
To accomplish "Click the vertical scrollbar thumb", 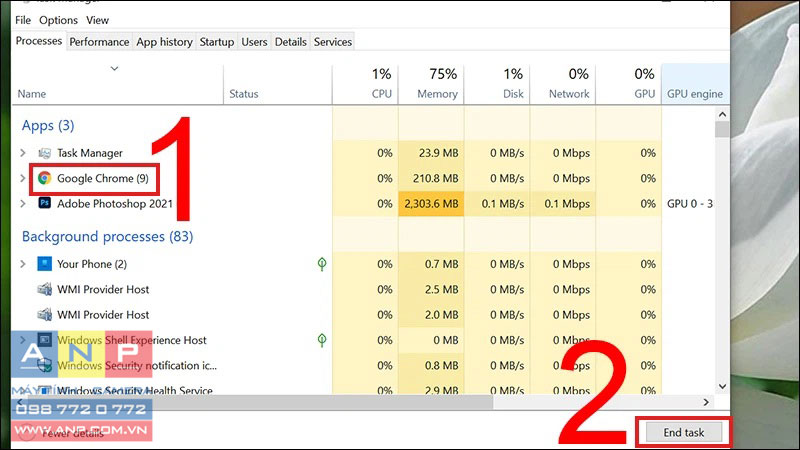I will tap(722, 130).
